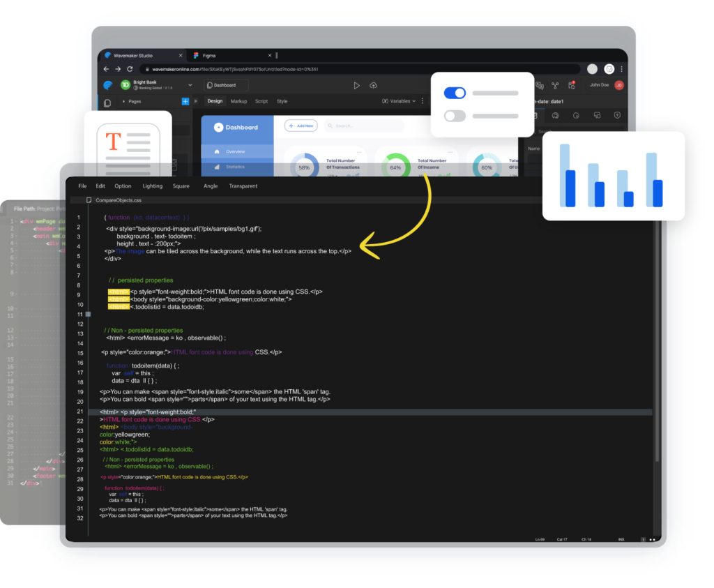Viewport: 714px width, 588px height.
Task: Turn on the grey disabled toggle switch
Action: [455, 116]
